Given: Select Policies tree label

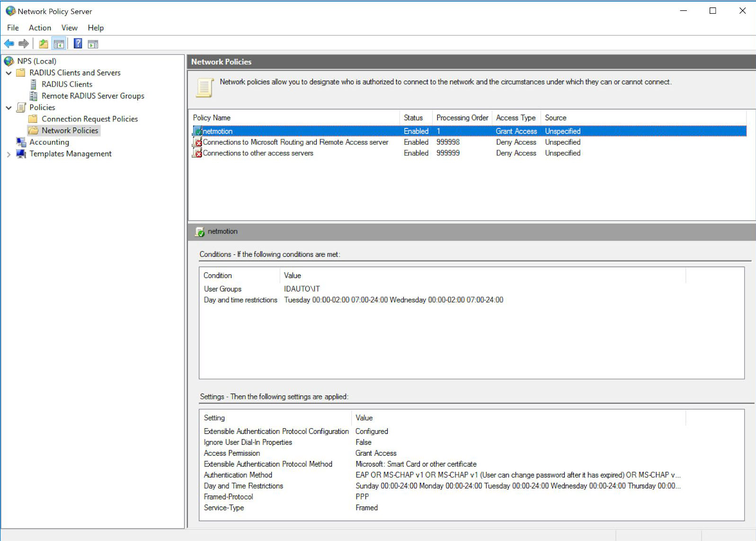Looking at the screenshot, I should (x=42, y=108).
